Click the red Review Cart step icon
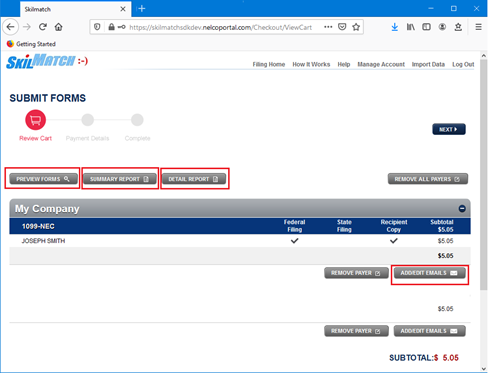The image size is (488, 373). pos(35,120)
